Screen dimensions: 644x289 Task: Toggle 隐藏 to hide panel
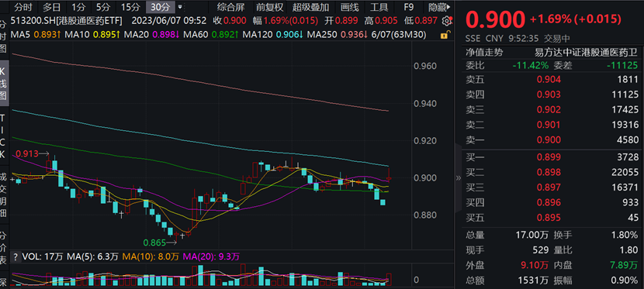pyautogui.click(x=438, y=7)
